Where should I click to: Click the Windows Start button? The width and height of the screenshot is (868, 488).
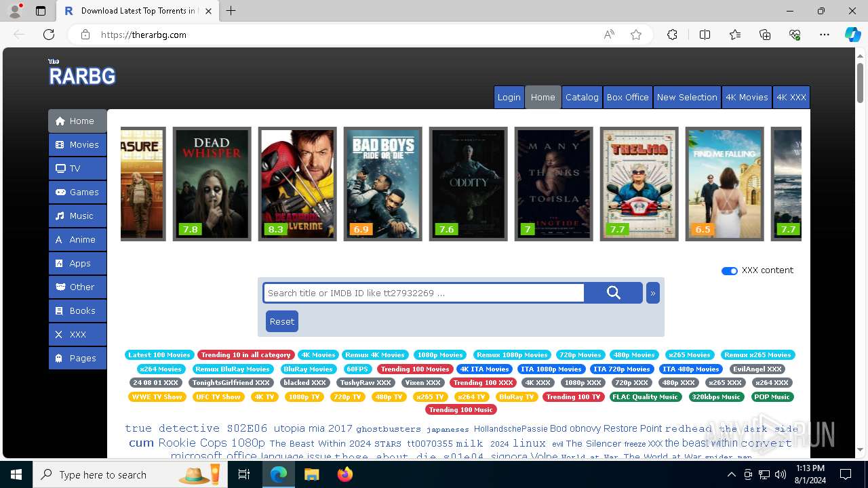(x=16, y=474)
